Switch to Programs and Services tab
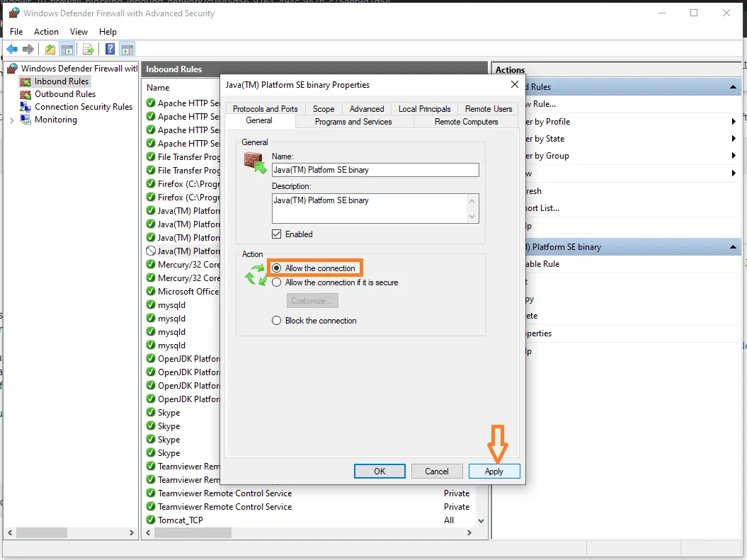This screenshot has width=747, height=560. click(x=353, y=122)
